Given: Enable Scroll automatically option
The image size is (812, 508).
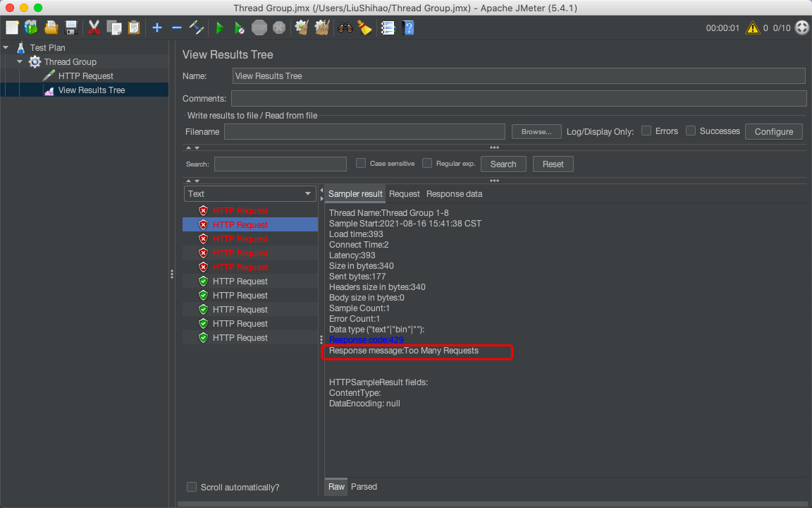Looking at the screenshot, I should click(x=192, y=487).
